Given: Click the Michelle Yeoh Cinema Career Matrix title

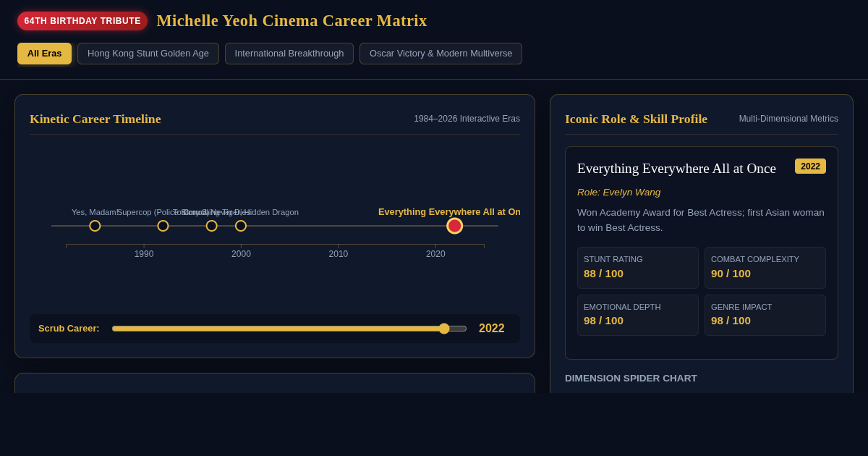Looking at the screenshot, I should (292, 21).
